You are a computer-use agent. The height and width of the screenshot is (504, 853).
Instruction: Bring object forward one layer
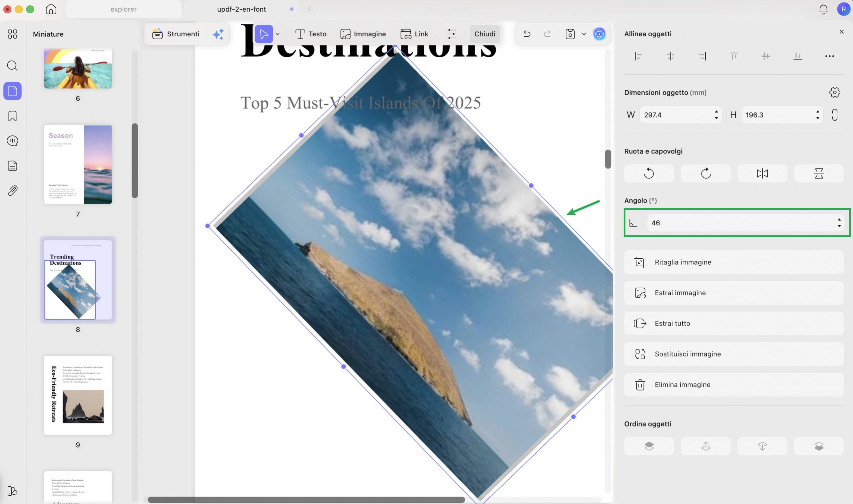coord(706,446)
